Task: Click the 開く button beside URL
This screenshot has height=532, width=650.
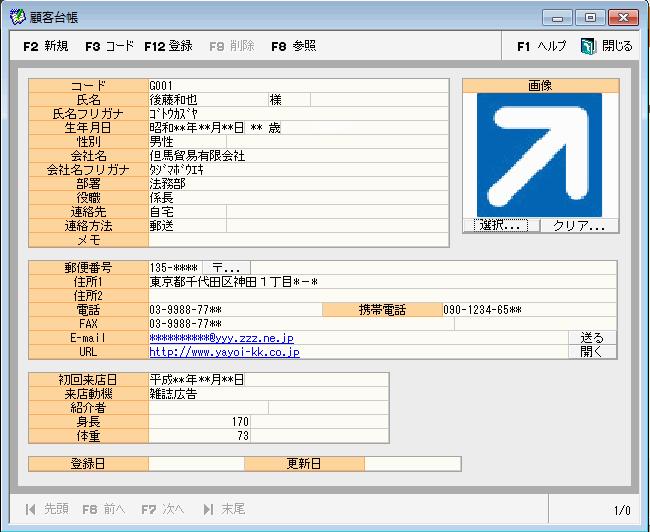Action: click(x=592, y=352)
